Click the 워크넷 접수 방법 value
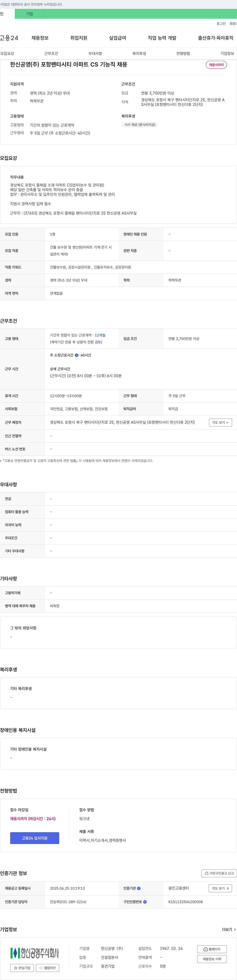237x980 pixels. 84,819
